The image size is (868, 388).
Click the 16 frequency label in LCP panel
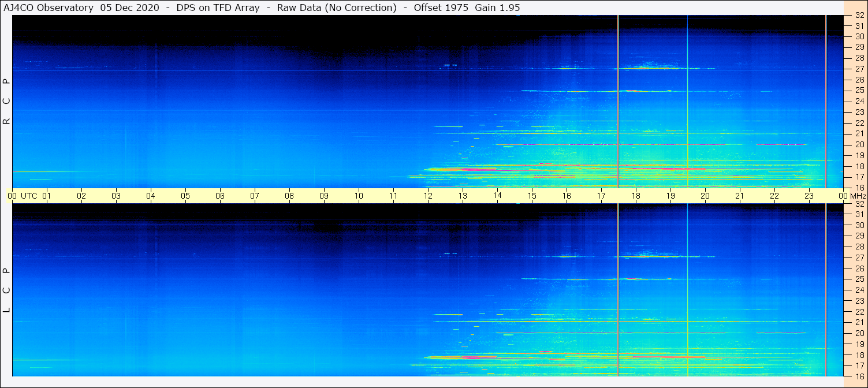pyautogui.click(x=859, y=376)
